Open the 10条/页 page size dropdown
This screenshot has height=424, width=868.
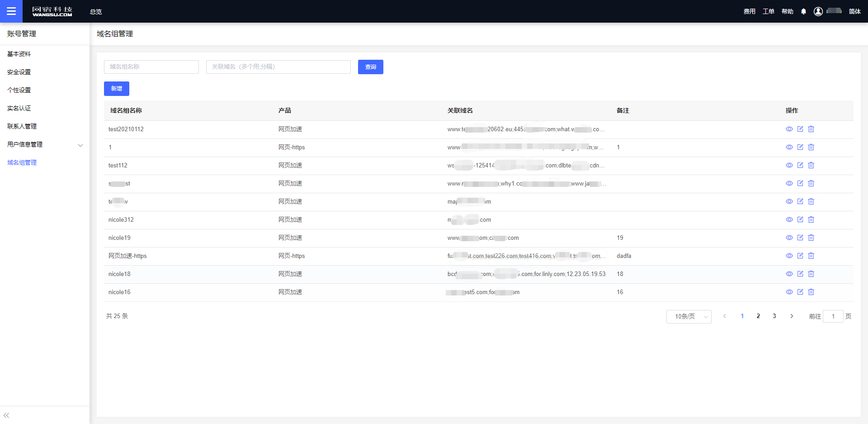pos(689,316)
